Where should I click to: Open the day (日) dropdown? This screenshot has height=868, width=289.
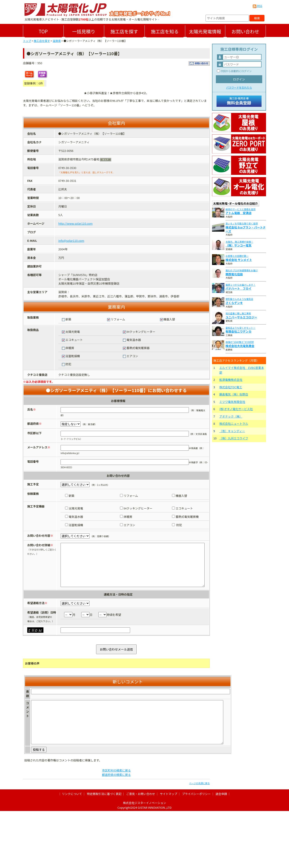pyautogui.click(x=86, y=615)
